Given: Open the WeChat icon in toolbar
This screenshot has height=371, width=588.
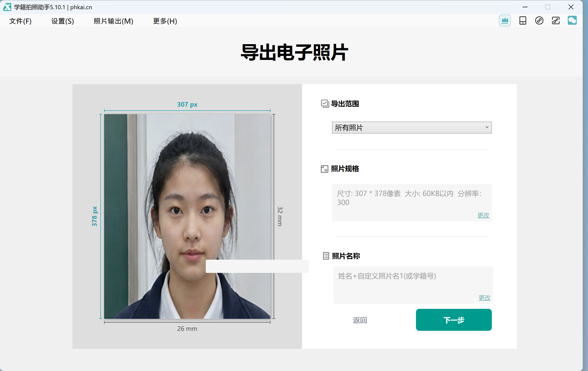Looking at the screenshot, I should click(x=572, y=20).
